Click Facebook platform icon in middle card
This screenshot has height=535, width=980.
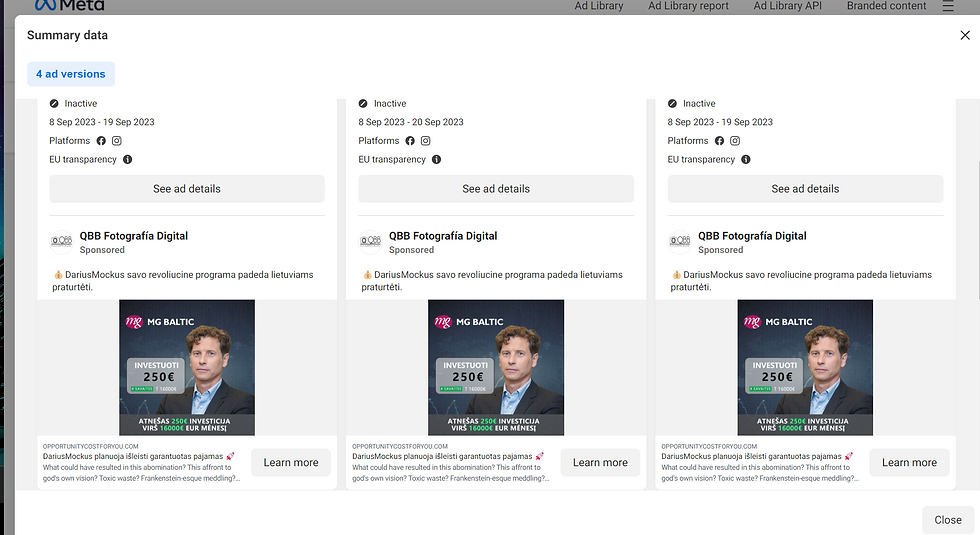(x=410, y=141)
